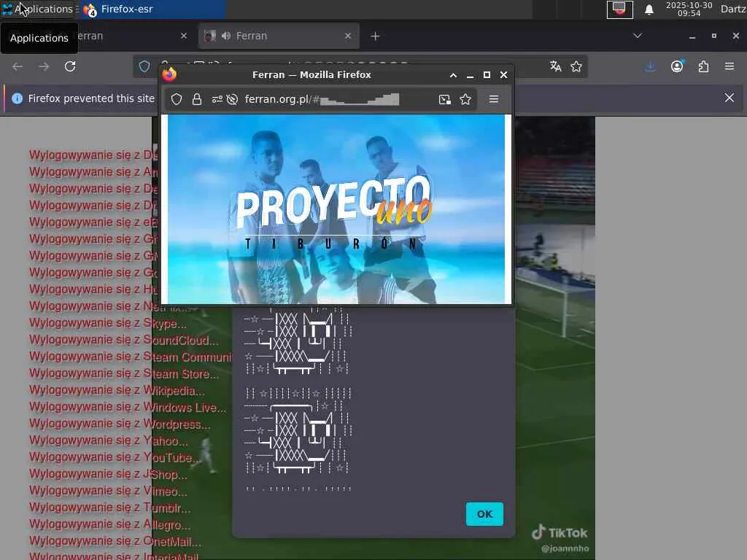Bookmark the page with the popup window star
Viewport: 747px width, 560px height.
(465, 99)
